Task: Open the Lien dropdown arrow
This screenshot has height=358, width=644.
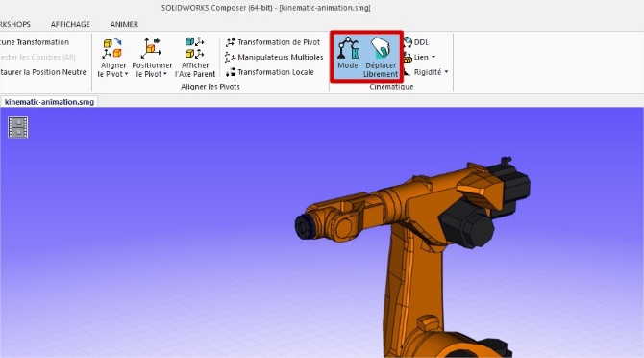Action: pyautogui.click(x=433, y=57)
